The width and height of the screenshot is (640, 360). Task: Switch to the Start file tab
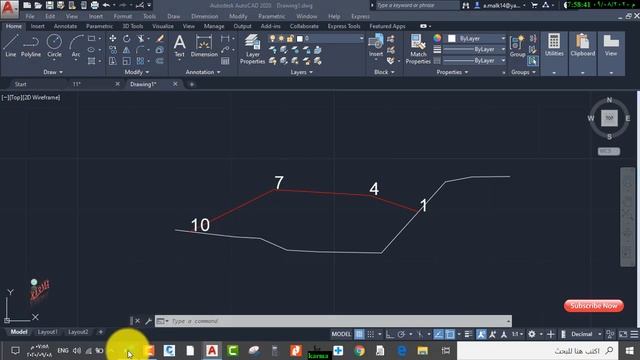(20, 84)
